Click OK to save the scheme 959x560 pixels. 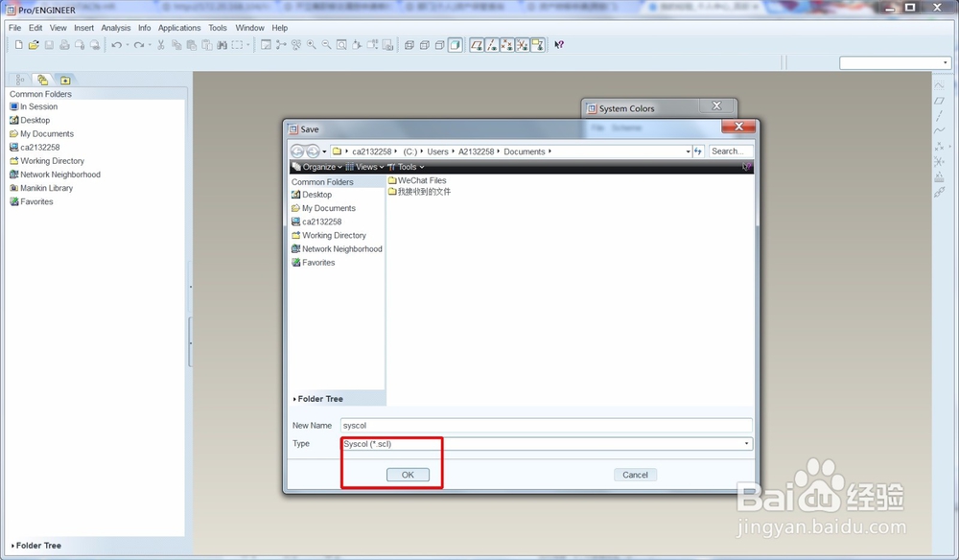[408, 475]
